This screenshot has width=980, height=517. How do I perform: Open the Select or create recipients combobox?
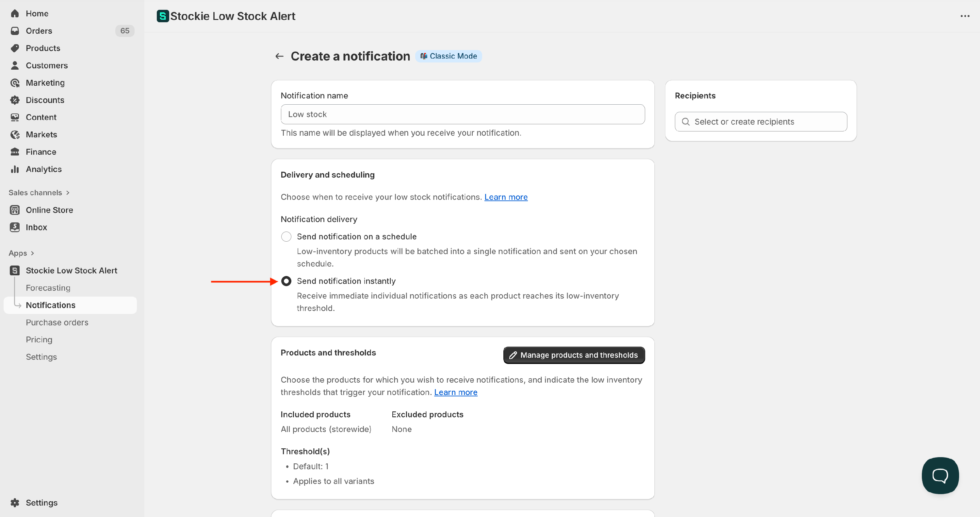click(x=761, y=121)
